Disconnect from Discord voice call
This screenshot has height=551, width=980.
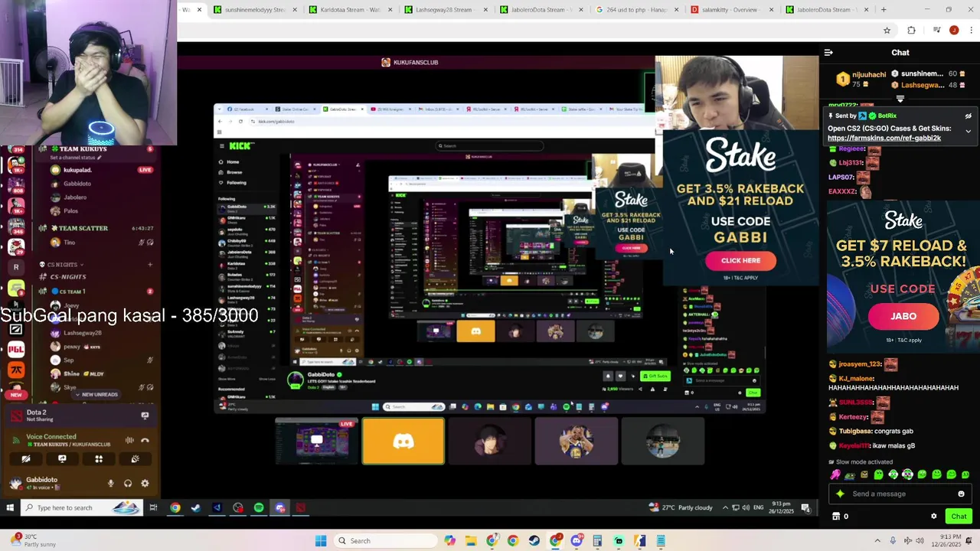pyautogui.click(x=145, y=440)
